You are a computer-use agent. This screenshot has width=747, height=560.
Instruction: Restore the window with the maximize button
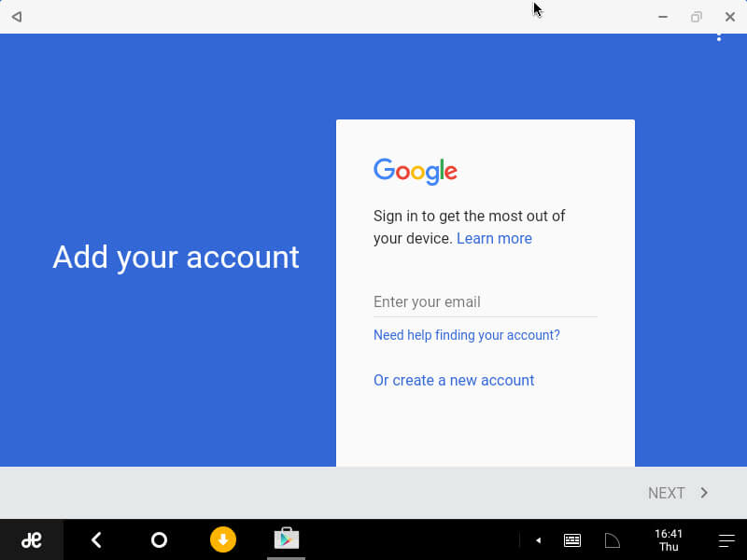696,17
